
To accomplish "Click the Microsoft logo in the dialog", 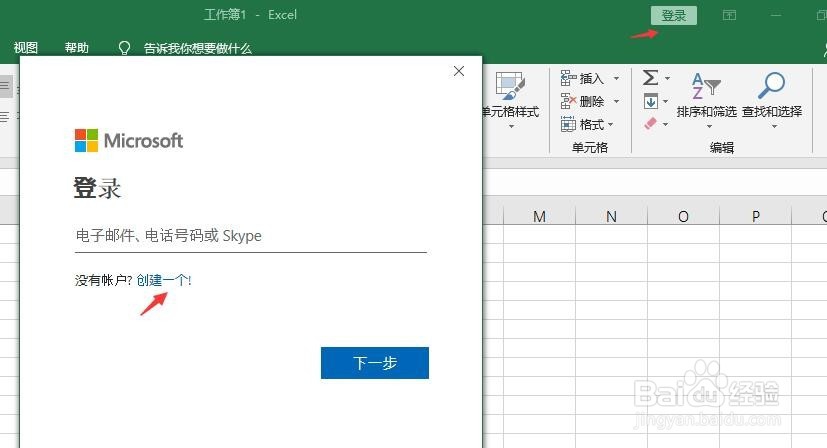I will tap(129, 140).
